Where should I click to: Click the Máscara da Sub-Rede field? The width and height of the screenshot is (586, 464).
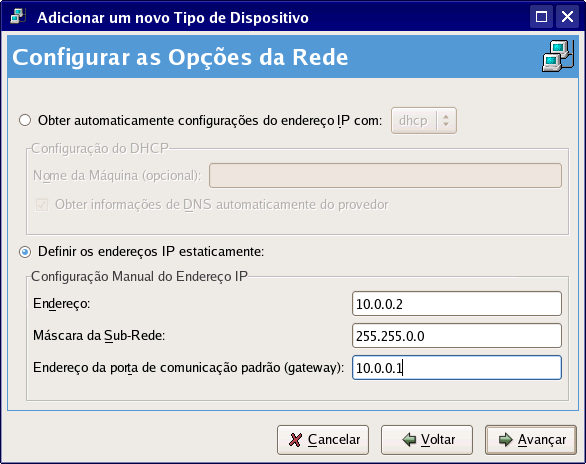tap(457, 336)
